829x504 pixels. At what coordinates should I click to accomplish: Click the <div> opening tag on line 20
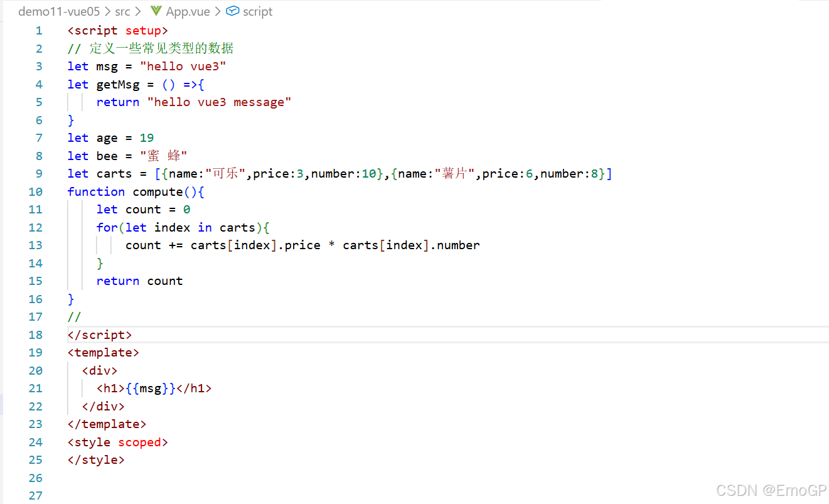(x=100, y=370)
